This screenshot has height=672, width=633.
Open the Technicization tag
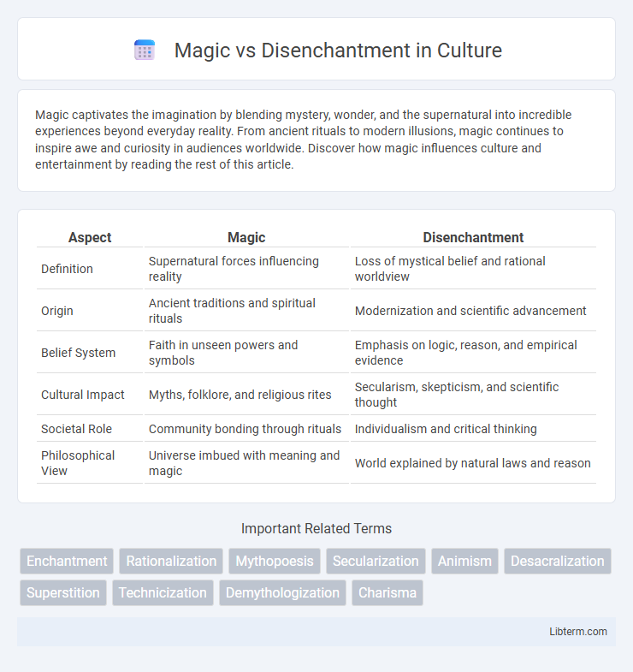(163, 592)
